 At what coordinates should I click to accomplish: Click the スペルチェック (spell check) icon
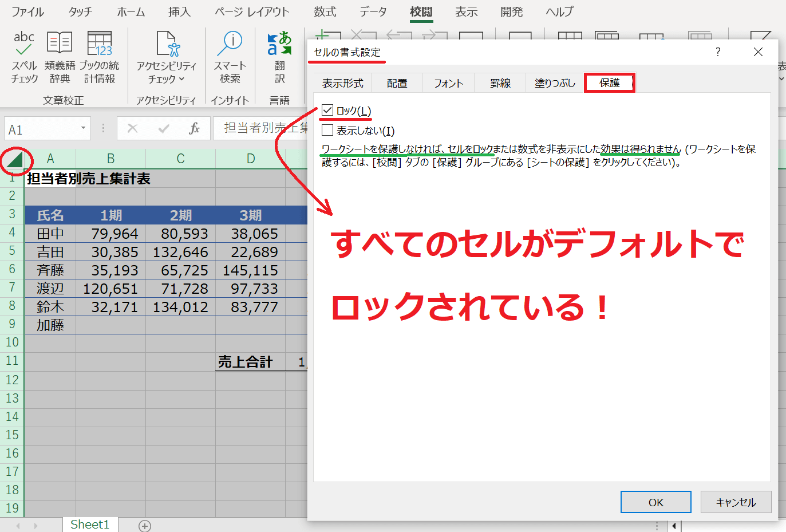24,57
